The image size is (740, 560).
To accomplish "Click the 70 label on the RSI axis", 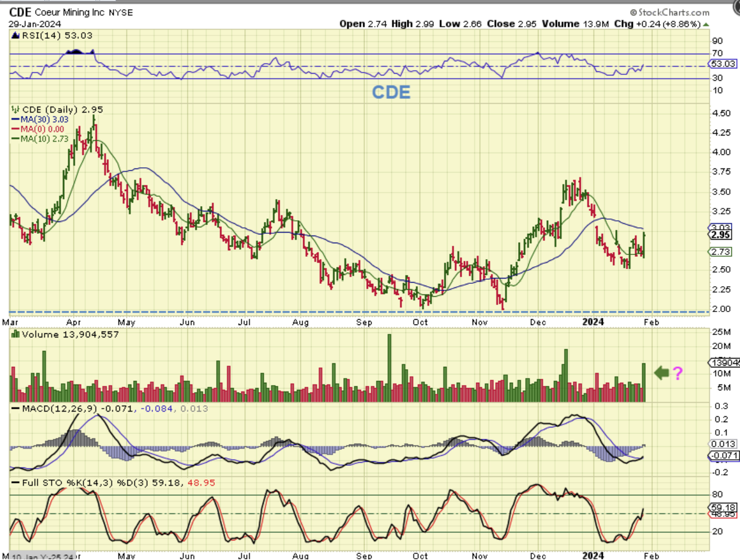I will (x=717, y=53).
